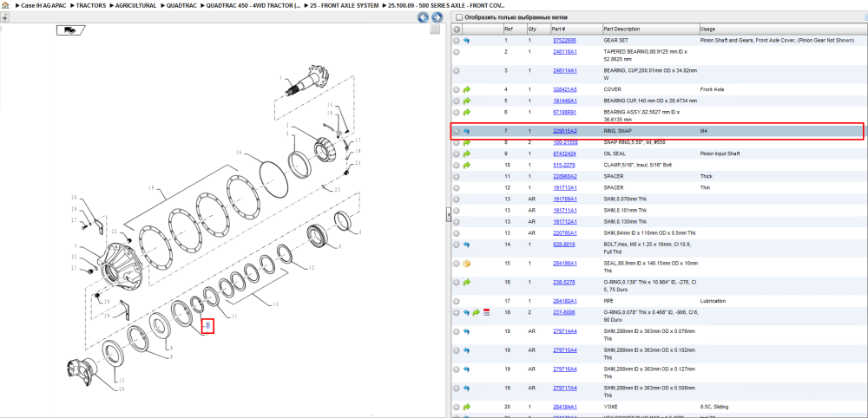
Task: Go to next diagram with right arrow
Action: [437, 17]
